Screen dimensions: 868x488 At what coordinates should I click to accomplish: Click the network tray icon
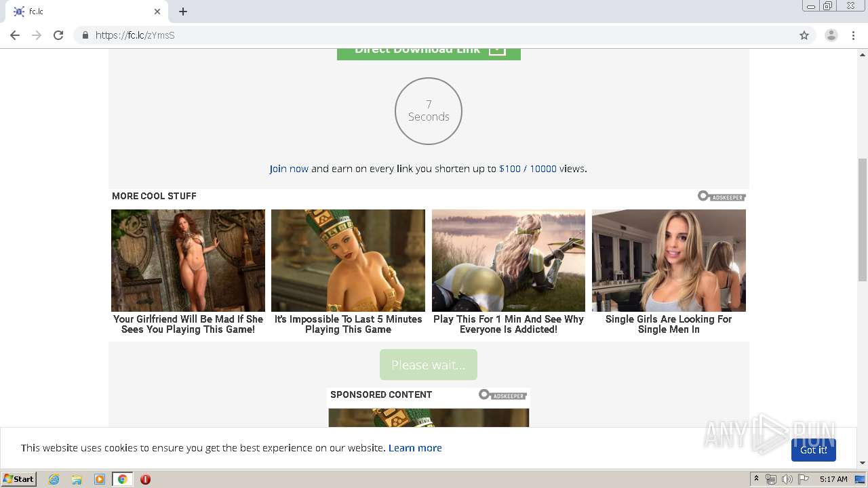click(771, 479)
